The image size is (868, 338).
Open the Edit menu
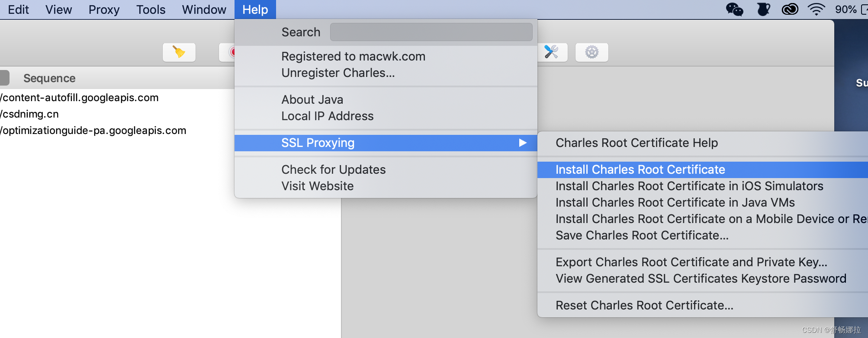pyautogui.click(x=18, y=10)
